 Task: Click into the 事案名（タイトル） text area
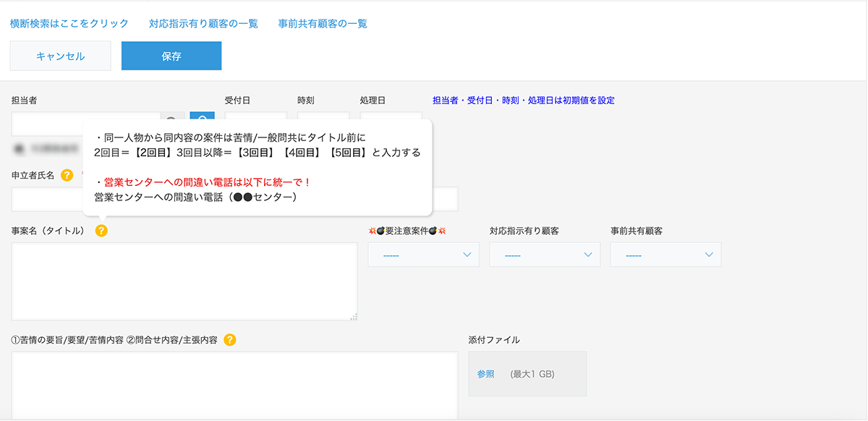(184, 281)
